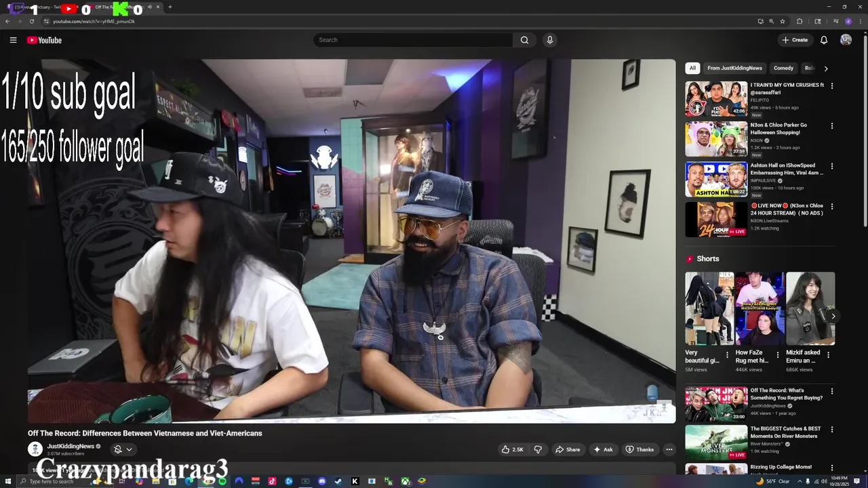Open the Mizkif asked Emiru short thumbnail
Viewport: 868px width, 488px height.
coord(810,308)
